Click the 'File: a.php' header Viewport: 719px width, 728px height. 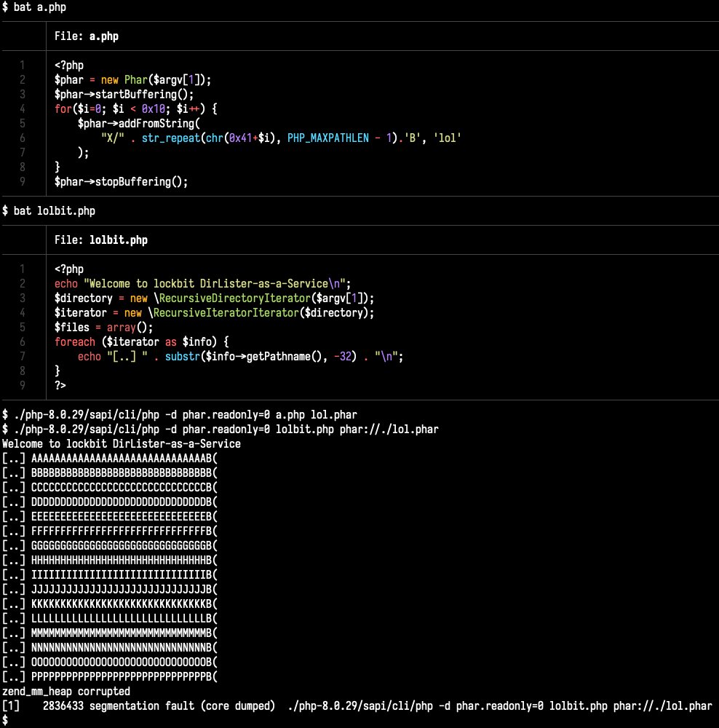click(87, 36)
